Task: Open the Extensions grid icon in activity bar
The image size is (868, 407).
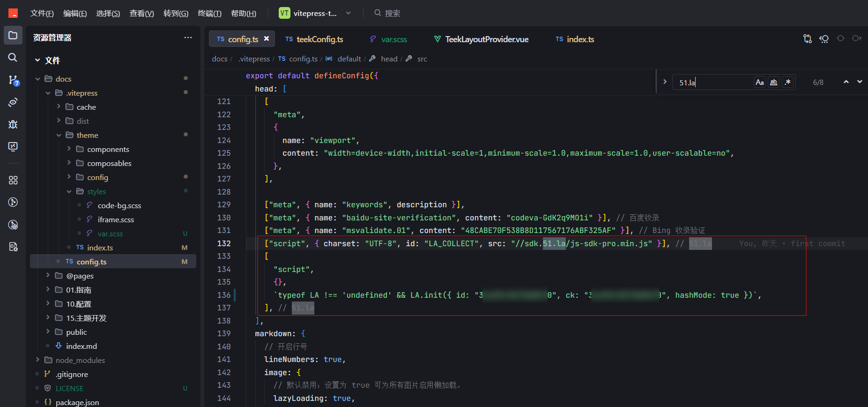Action: tap(13, 180)
